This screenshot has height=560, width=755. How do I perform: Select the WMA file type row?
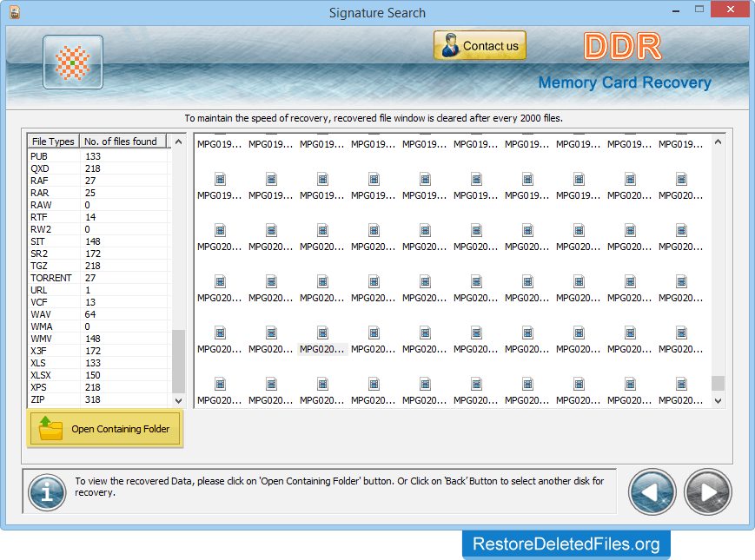(x=99, y=326)
